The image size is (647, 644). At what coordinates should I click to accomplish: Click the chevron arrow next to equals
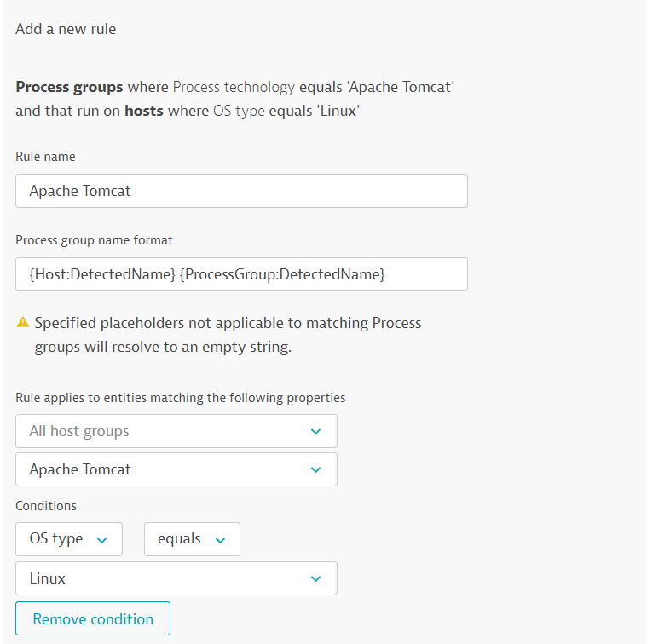point(220,539)
